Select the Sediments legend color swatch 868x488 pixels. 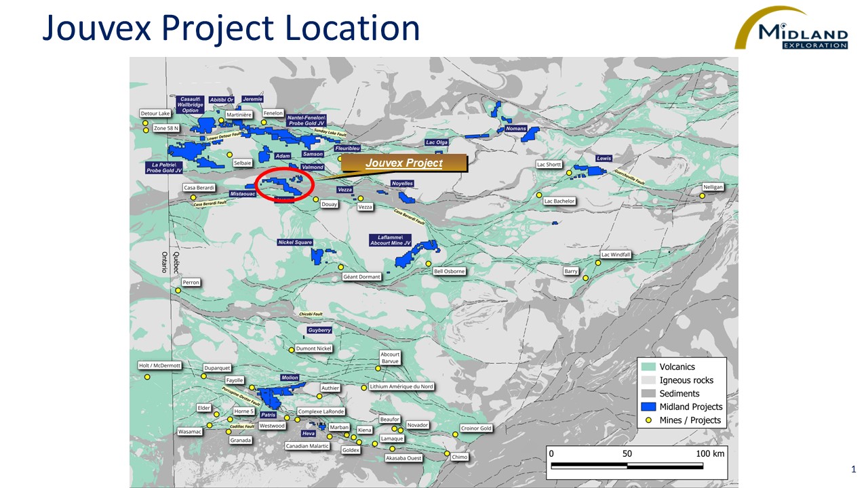coord(648,394)
